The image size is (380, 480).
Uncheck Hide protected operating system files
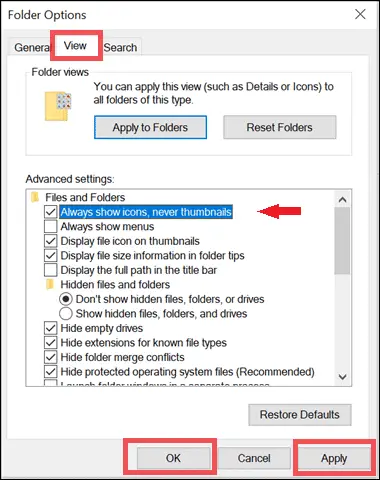point(50,372)
